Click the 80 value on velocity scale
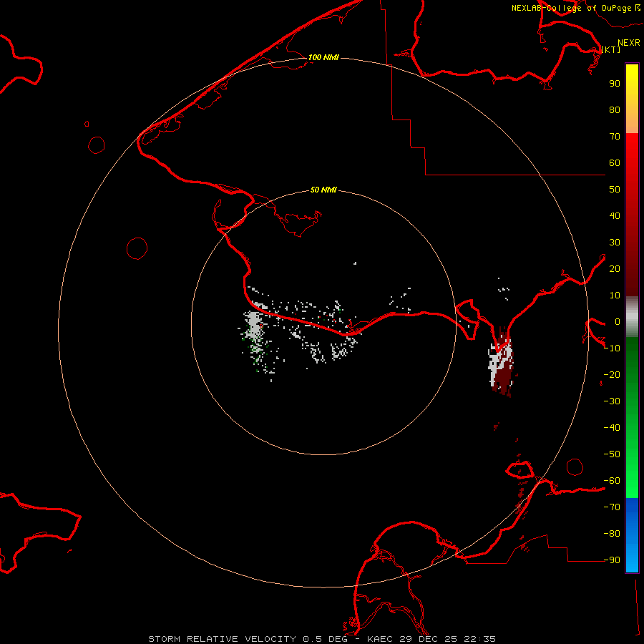 [x=615, y=109]
